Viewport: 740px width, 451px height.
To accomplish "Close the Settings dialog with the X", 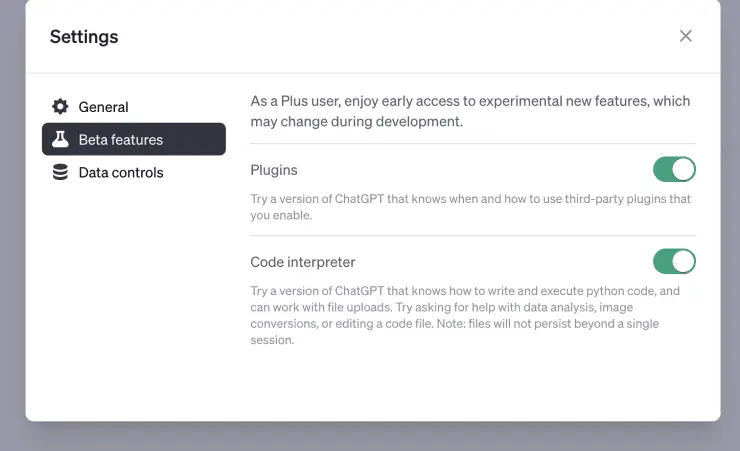I will [x=685, y=36].
